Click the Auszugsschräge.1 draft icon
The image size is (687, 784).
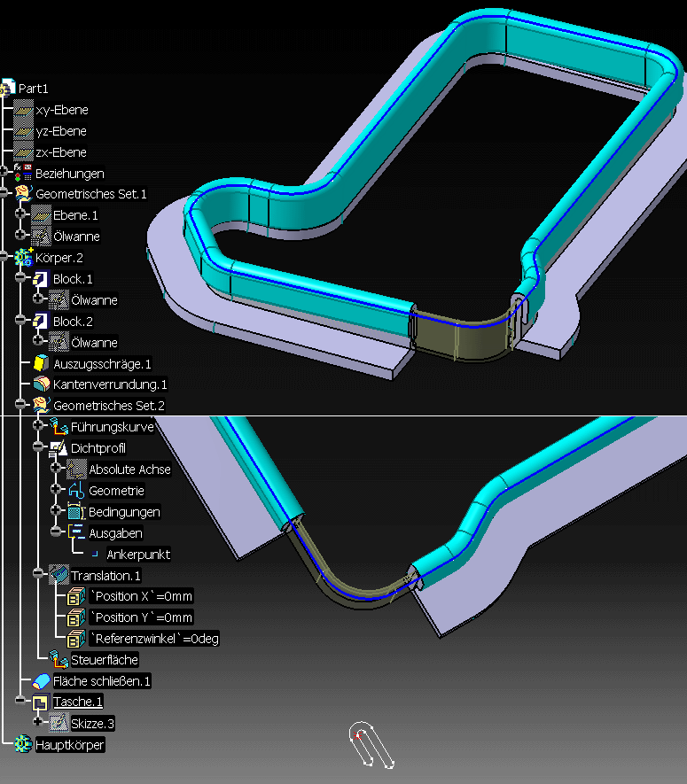coord(41,363)
